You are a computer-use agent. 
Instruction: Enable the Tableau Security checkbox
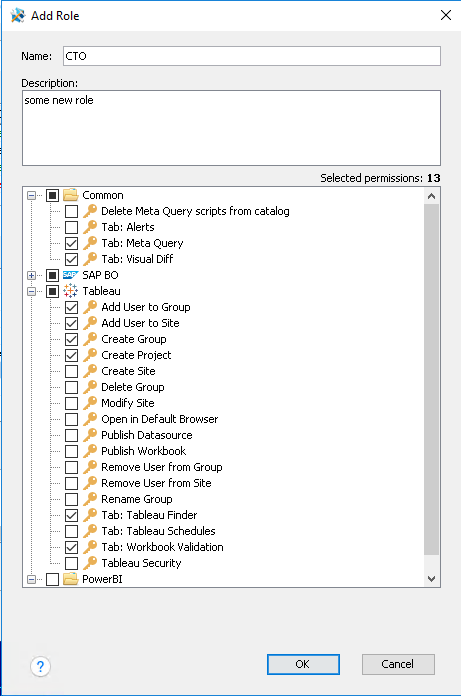71,563
